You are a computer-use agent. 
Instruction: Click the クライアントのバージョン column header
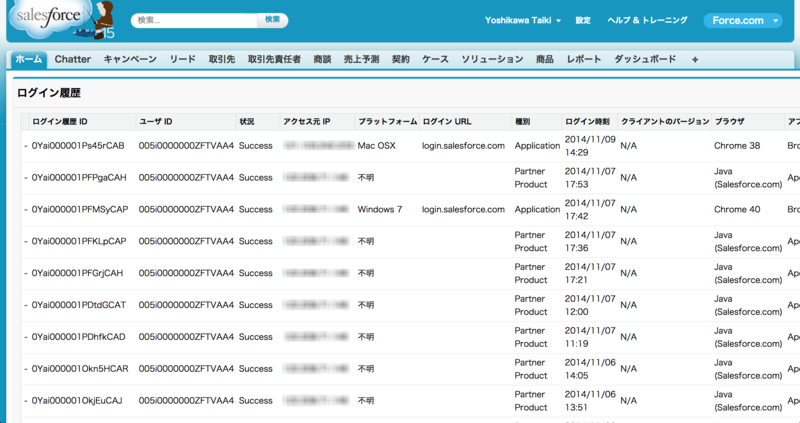pos(665,121)
